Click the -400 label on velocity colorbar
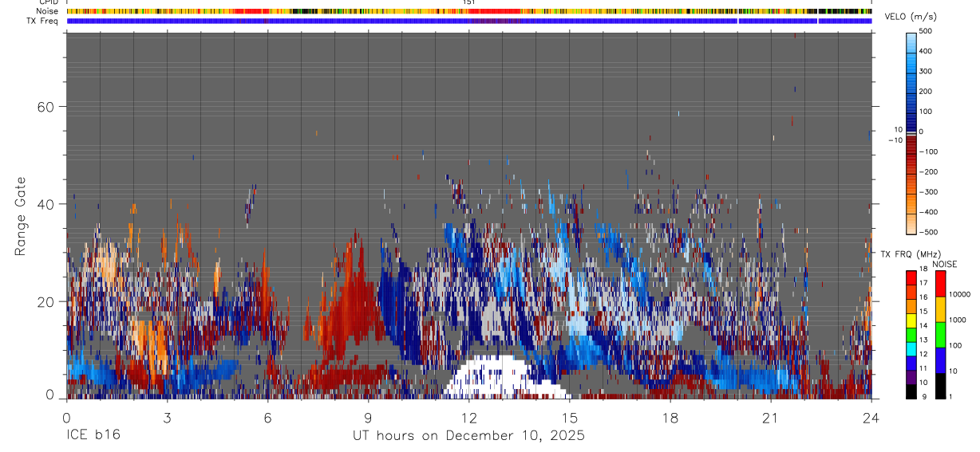Screen dimensions: 980x452 (x=930, y=212)
